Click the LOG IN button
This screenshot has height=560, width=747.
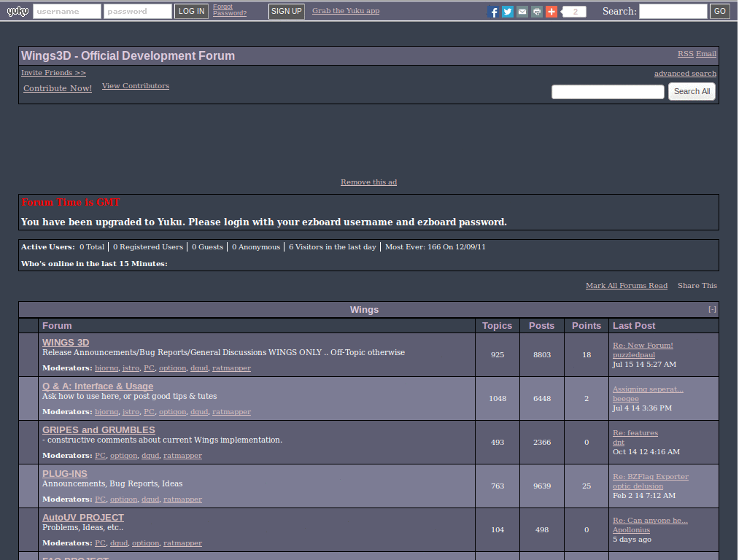pos(191,11)
